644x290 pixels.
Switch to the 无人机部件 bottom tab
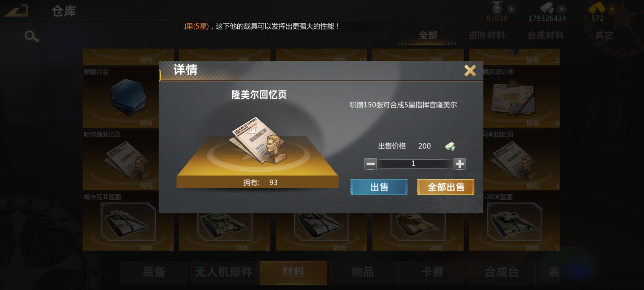click(224, 272)
